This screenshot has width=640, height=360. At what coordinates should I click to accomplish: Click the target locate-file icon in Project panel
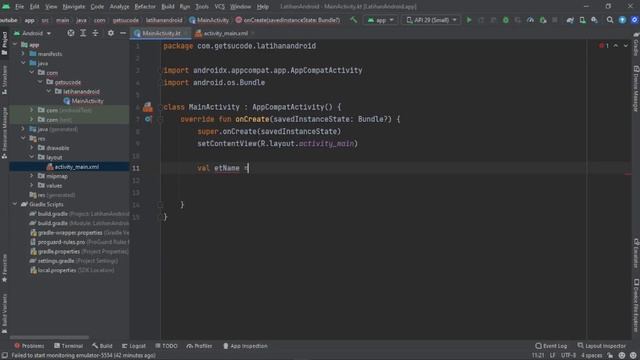tap(71, 33)
